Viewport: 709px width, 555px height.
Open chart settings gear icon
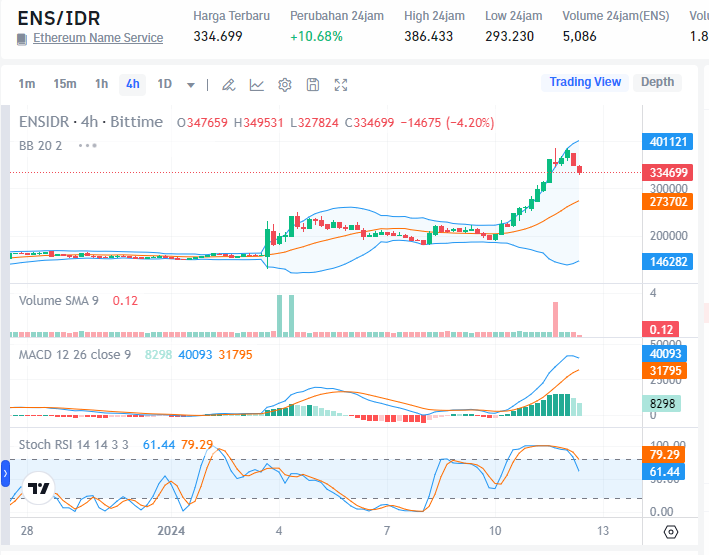click(285, 85)
